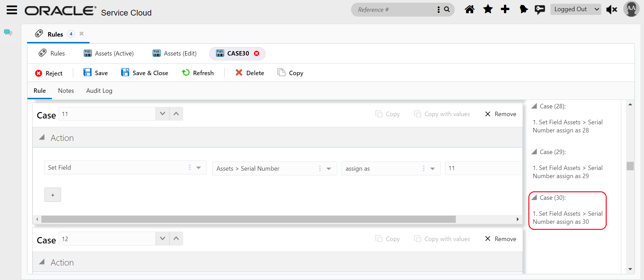Viewport: 644px width, 280px height.
Task: Collapse Case 11 Action section
Action: [x=42, y=137]
